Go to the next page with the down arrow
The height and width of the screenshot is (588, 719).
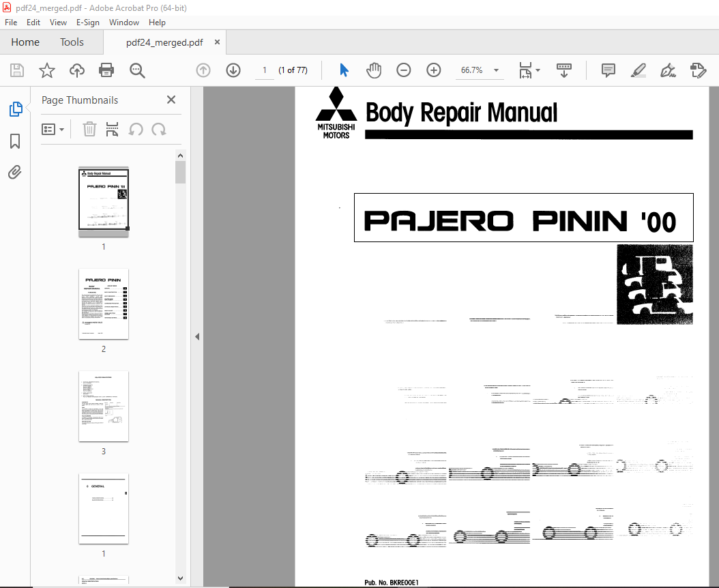coord(233,70)
